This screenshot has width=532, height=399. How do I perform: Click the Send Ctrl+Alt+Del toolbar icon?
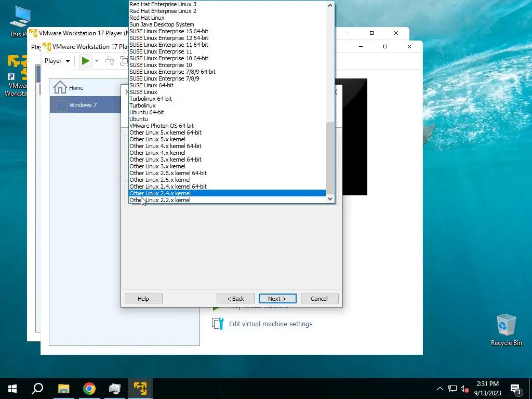pos(110,61)
